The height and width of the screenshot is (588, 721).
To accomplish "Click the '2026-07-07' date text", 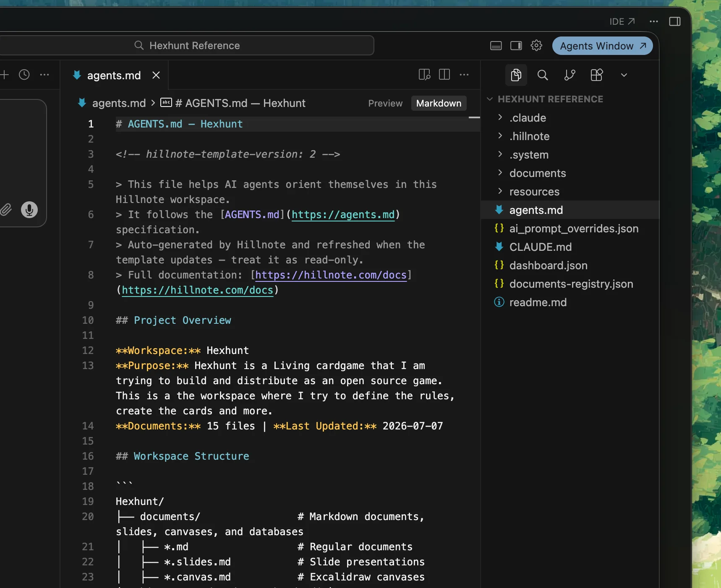I will [413, 426].
